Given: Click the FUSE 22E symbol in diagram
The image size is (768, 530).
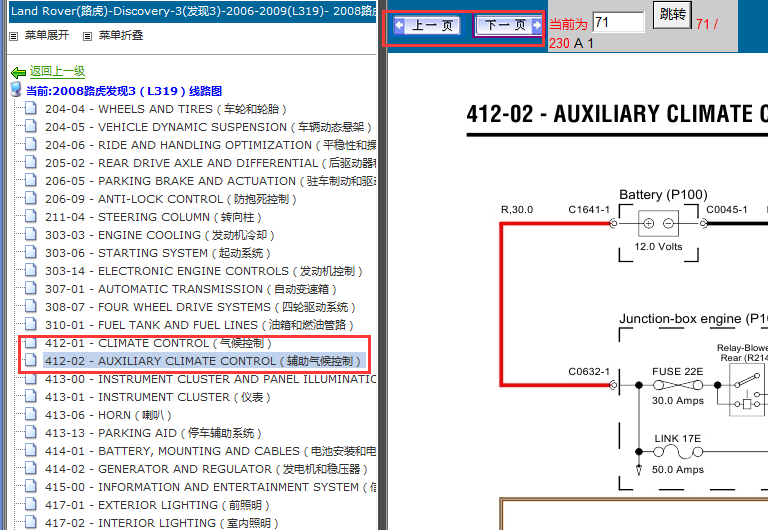Looking at the screenshot, I should [x=678, y=385].
